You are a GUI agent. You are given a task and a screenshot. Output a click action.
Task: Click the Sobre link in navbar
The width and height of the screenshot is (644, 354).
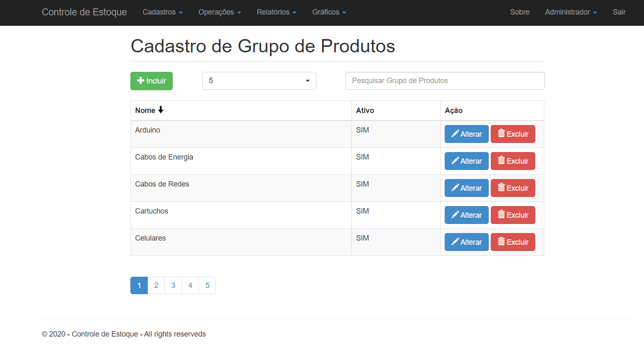tap(519, 12)
